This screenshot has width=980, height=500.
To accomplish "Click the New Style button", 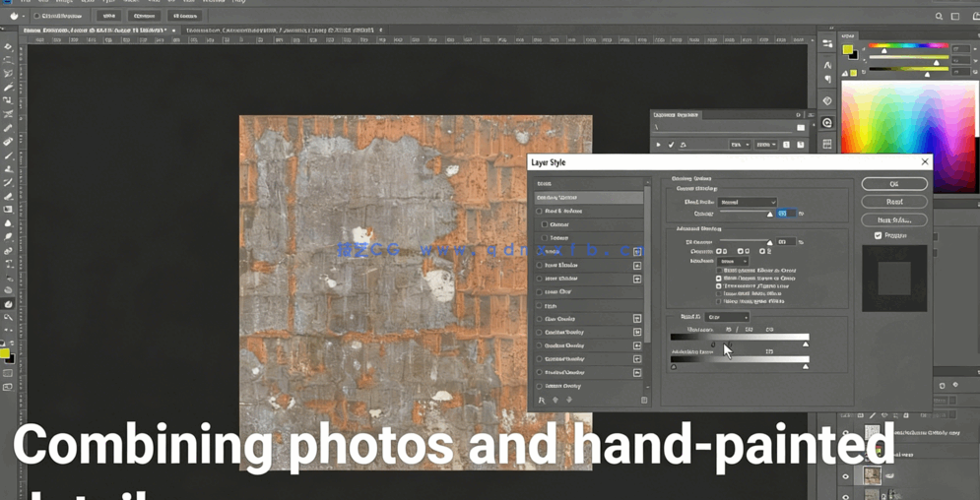I will (x=893, y=219).
